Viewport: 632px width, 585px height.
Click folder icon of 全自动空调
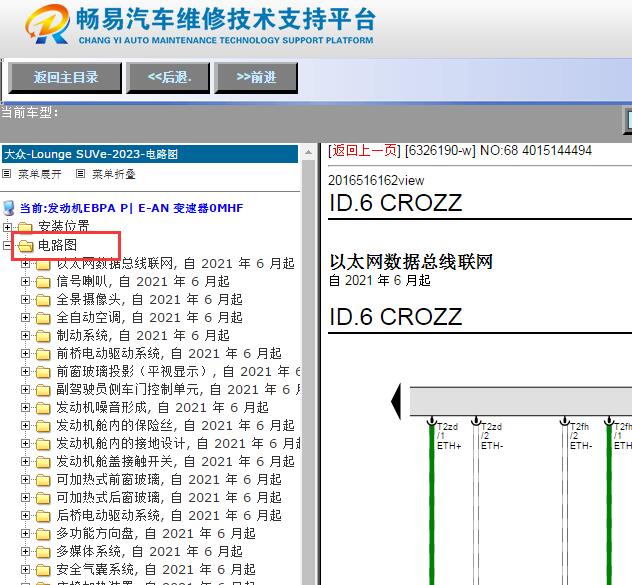[x=43, y=319]
